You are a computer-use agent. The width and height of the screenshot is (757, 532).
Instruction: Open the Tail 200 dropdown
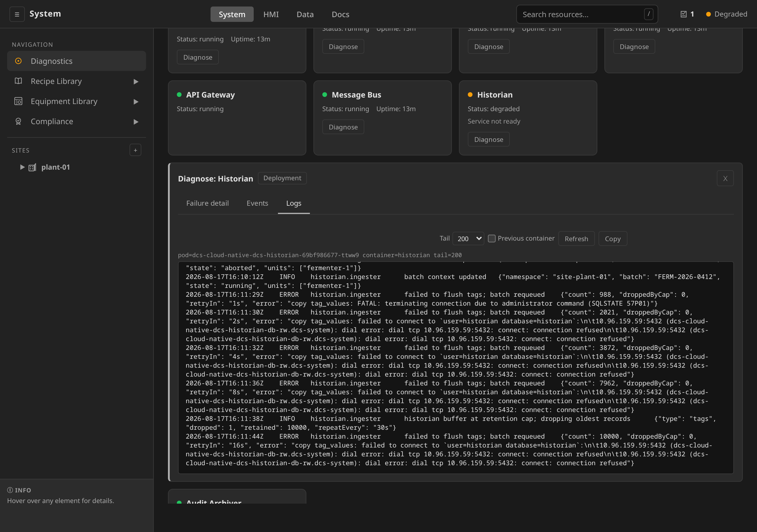tap(468, 238)
